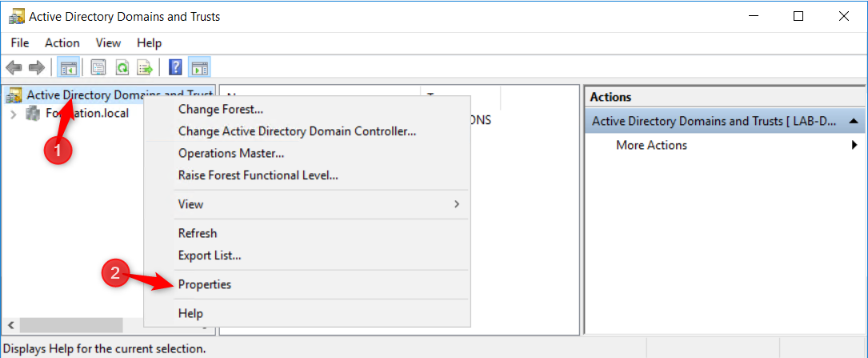Toggle the Show/Hide Action Pane icon
This screenshot has width=868, height=358.
tap(199, 67)
